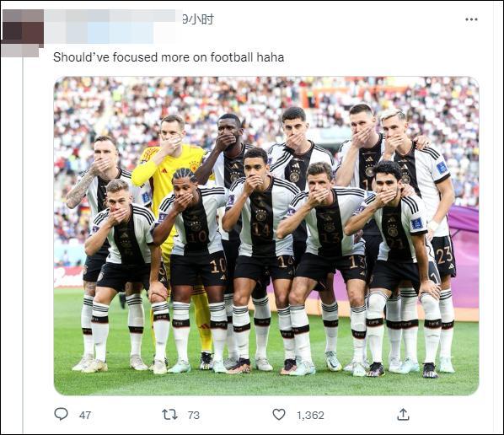This screenshot has width=504, height=435.
Task: Click the green pitch area of the photo
Action: tap(266, 383)
